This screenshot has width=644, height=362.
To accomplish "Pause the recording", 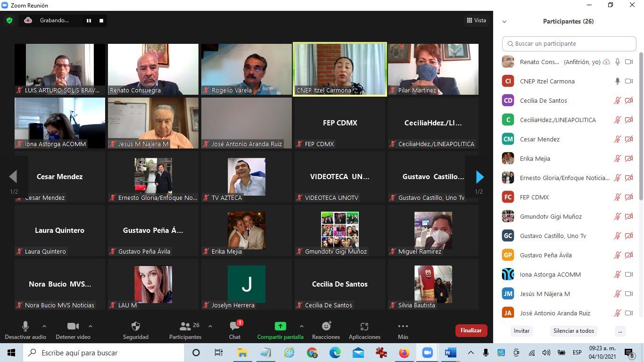I will coord(89,21).
